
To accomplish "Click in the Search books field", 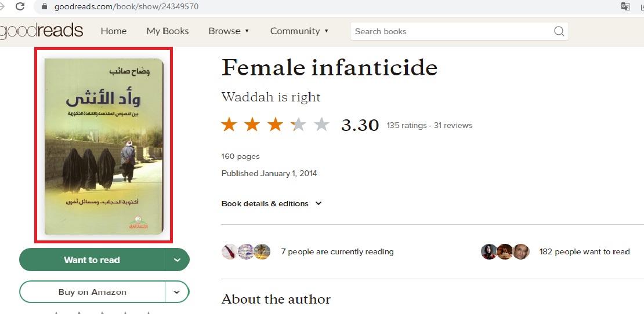I will tap(452, 31).
